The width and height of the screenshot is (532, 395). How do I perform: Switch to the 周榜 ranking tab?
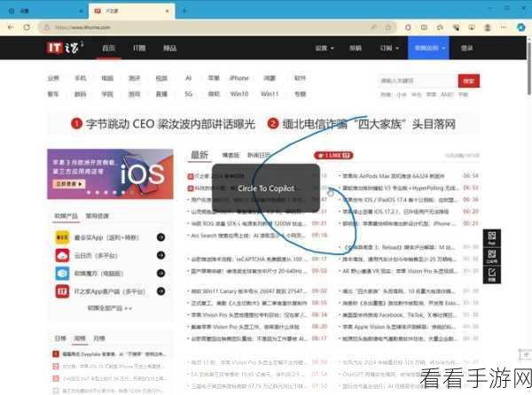coord(80,338)
